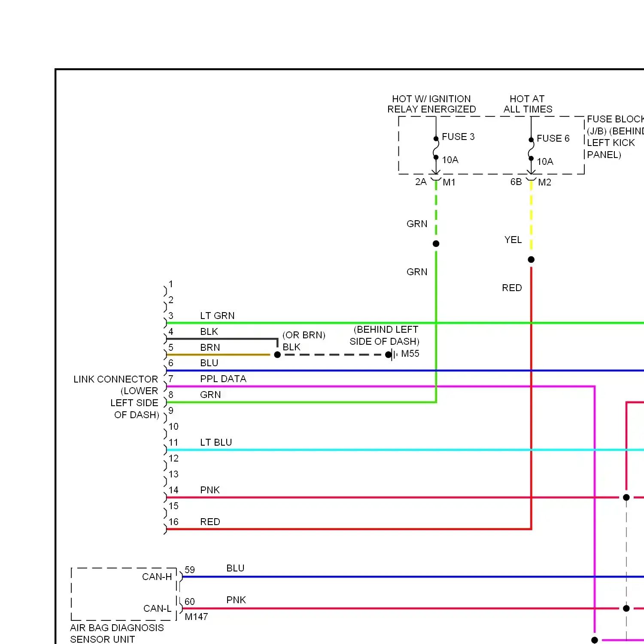Select pin number "59" of the sensor unit
Image resolution: width=644 pixels, height=644 pixels.
[190, 570]
